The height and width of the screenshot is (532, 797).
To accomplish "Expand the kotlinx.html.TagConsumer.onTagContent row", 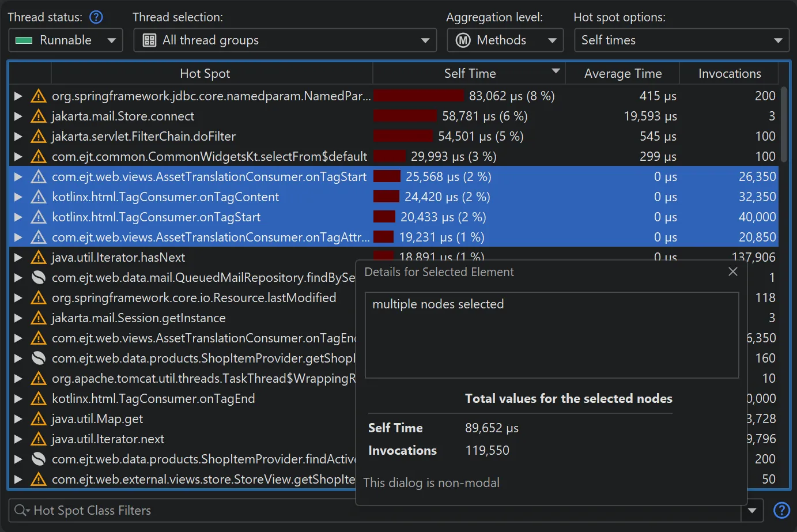I will click(18, 197).
